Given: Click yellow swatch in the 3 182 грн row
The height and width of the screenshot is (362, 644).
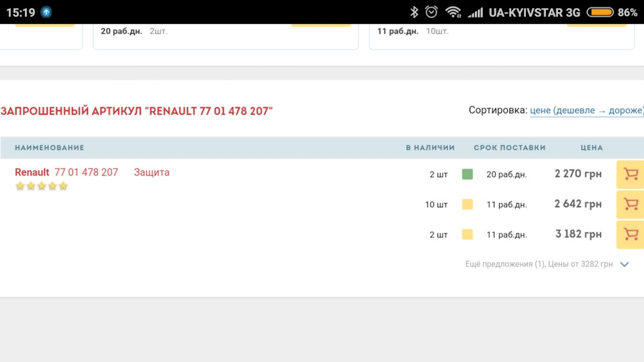Looking at the screenshot, I should [x=468, y=235].
